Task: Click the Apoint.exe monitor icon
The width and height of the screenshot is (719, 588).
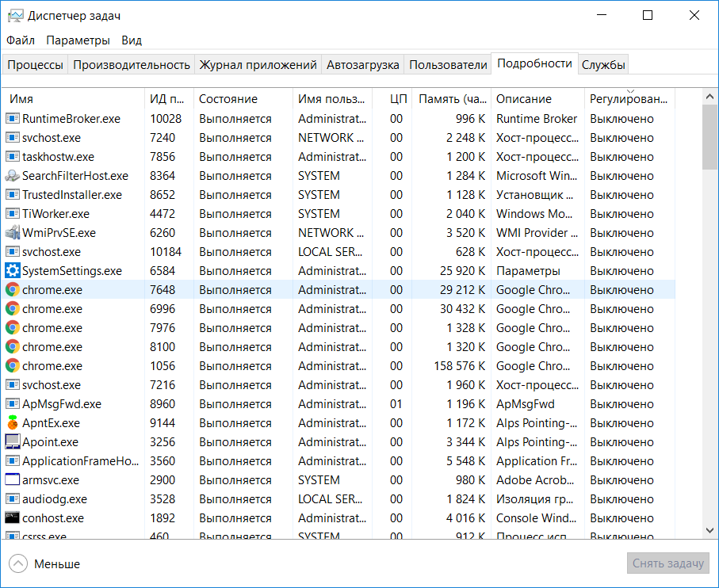Action: (12, 442)
